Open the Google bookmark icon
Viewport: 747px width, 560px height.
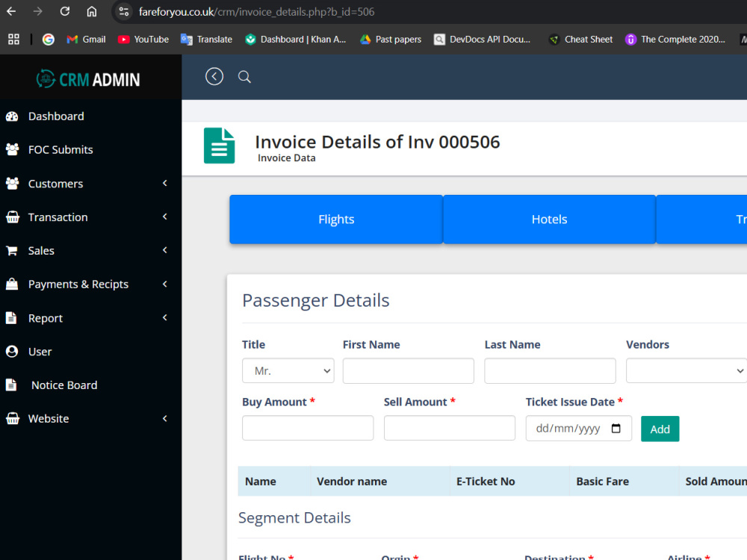tap(48, 40)
